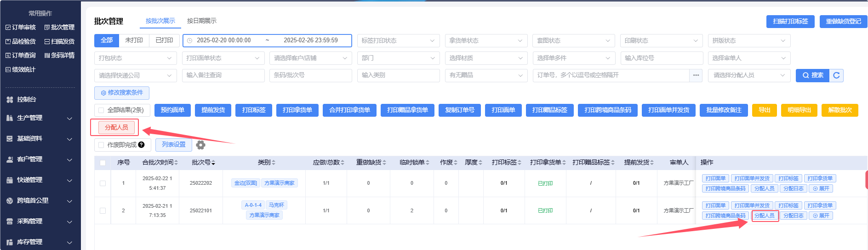Sort by 厚度 column
The image size is (868, 250).
coord(480,163)
